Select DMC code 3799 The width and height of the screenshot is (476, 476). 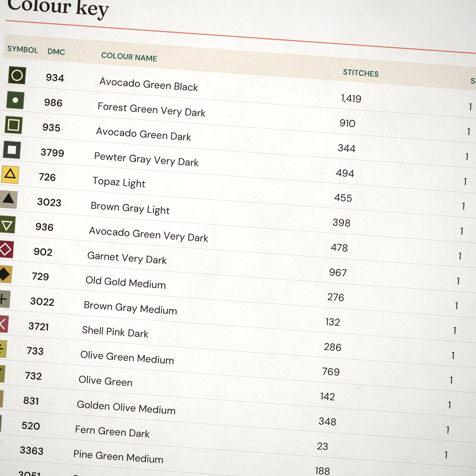tap(52, 153)
